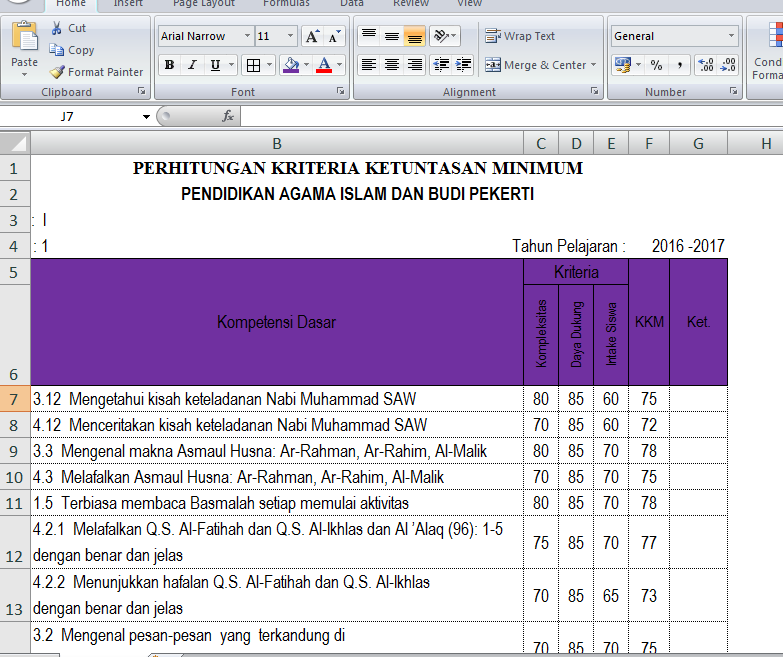Click the Copy icon
The height and width of the screenshot is (657, 783).
[x=56, y=50]
